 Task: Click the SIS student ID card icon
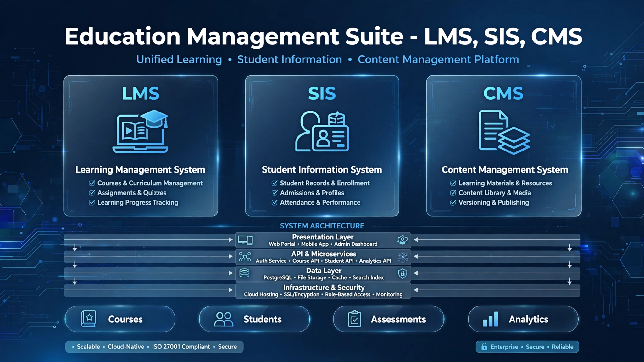click(330, 138)
